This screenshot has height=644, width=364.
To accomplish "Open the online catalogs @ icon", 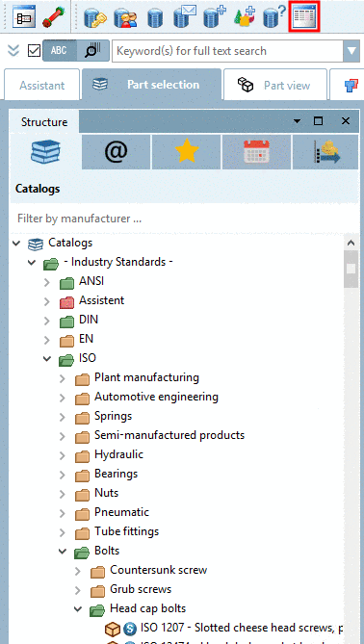I will 117,152.
